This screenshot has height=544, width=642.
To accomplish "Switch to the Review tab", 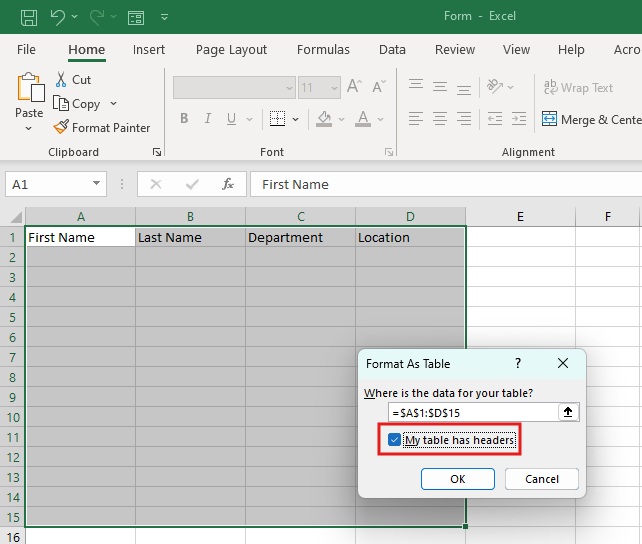I will coord(454,50).
